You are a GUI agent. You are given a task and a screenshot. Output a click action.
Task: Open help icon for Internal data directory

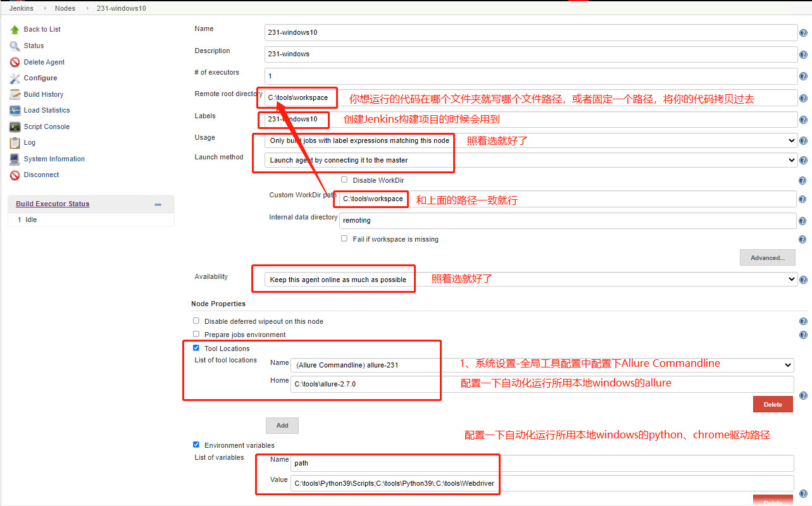803,221
